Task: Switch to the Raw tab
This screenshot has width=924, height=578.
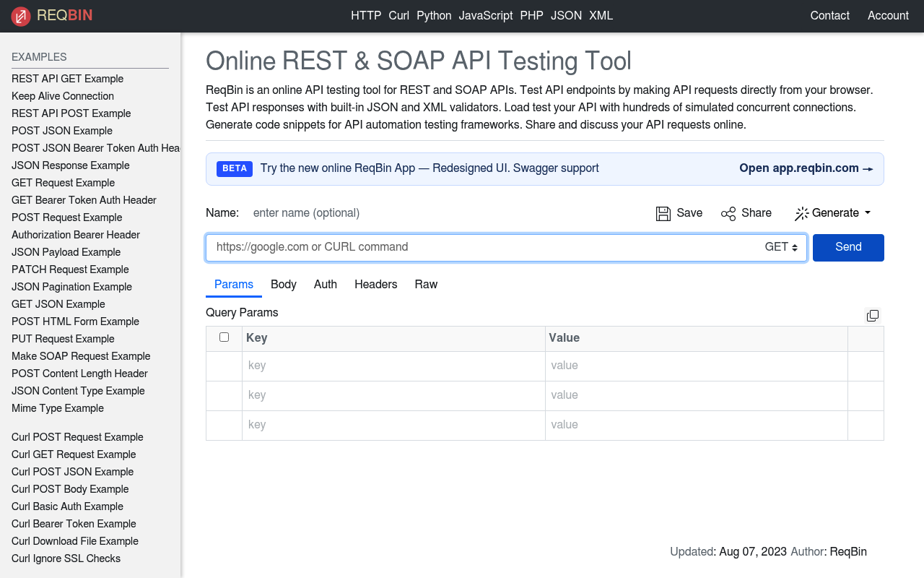Action: [x=426, y=284]
